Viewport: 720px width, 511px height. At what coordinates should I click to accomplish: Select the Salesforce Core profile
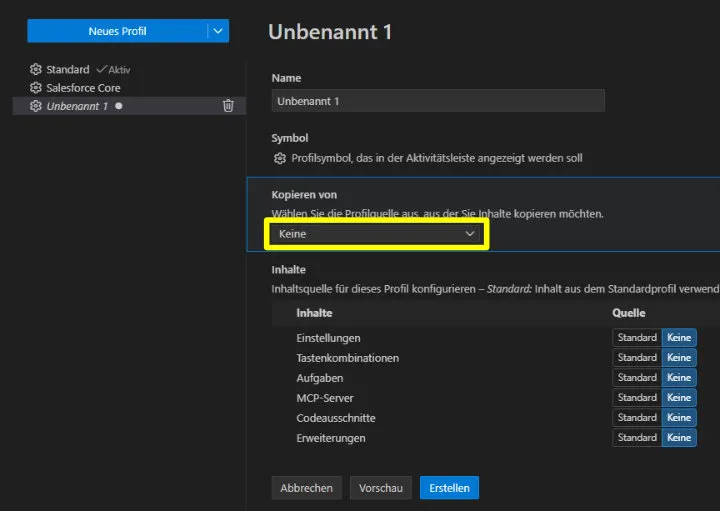tap(83, 88)
